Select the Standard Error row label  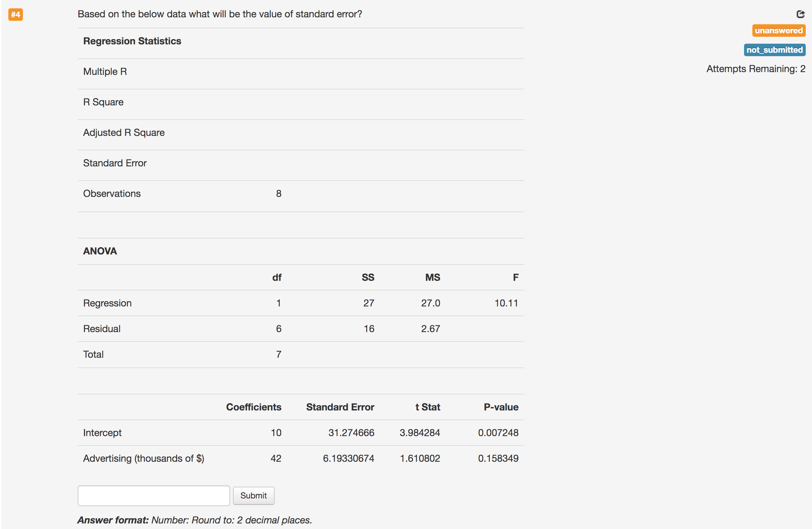(115, 163)
